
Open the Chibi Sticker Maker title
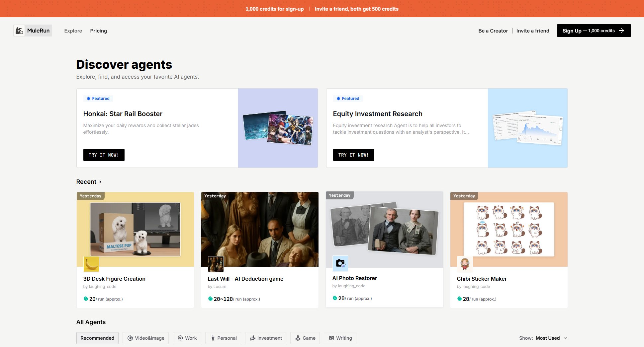(482, 279)
